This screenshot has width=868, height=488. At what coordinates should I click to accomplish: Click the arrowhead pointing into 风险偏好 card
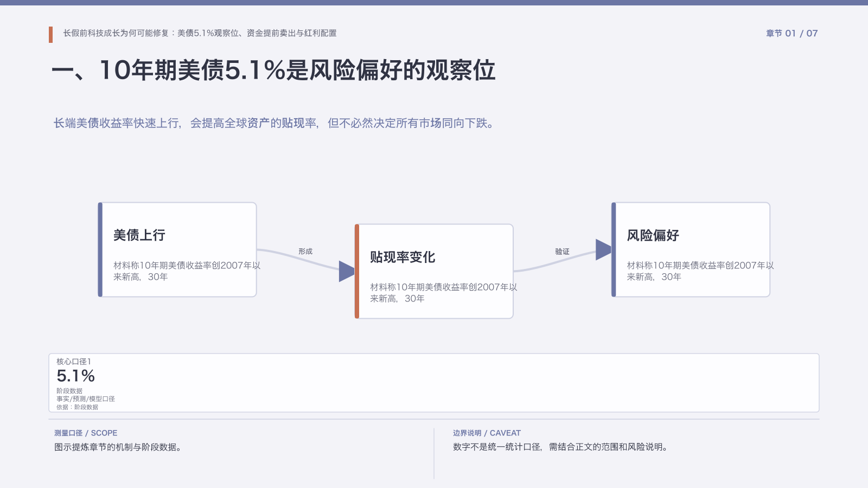point(604,249)
